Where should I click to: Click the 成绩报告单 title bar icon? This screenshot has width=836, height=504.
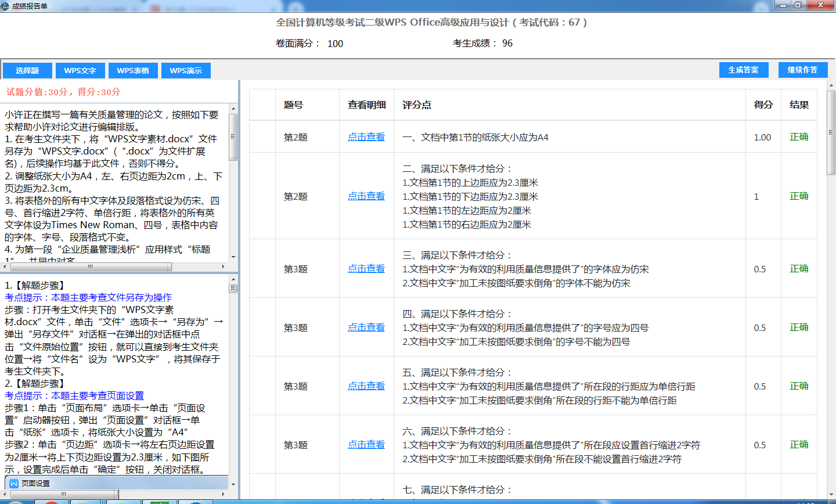click(6, 6)
